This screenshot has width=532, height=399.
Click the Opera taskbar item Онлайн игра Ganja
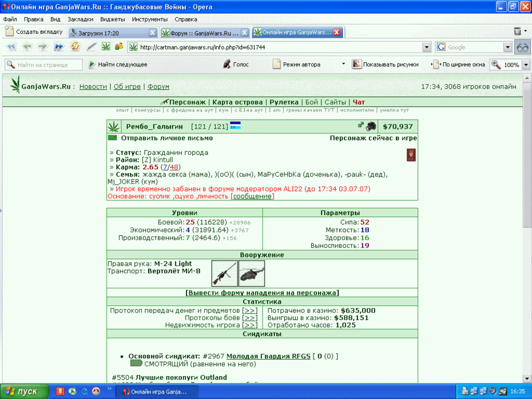pyautogui.click(x=156, y=392)
